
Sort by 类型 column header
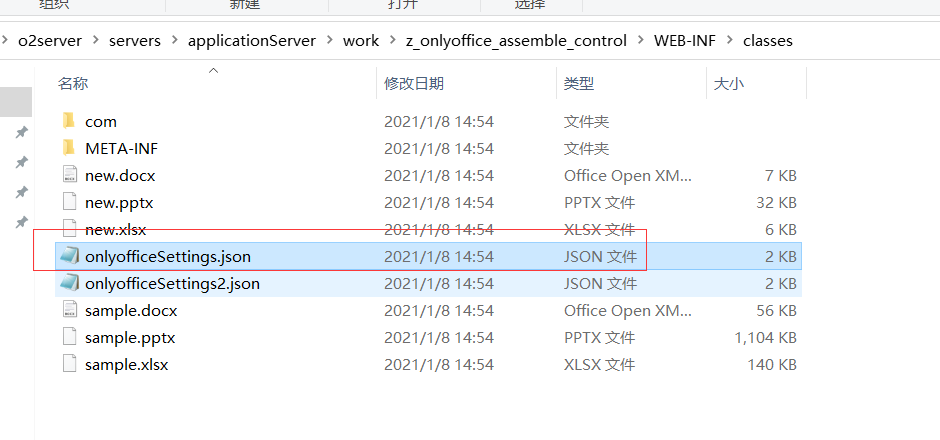pos(579,84)
